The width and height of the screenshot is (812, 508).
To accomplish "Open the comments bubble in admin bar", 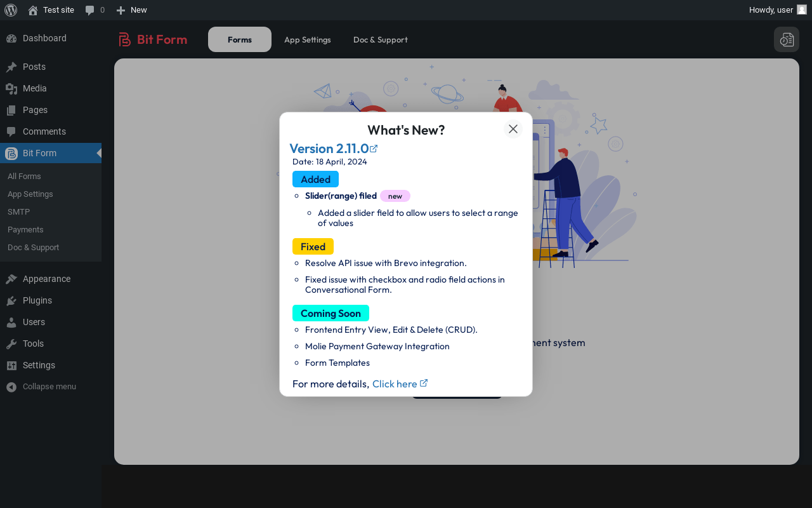I will [x=90, y=10].
